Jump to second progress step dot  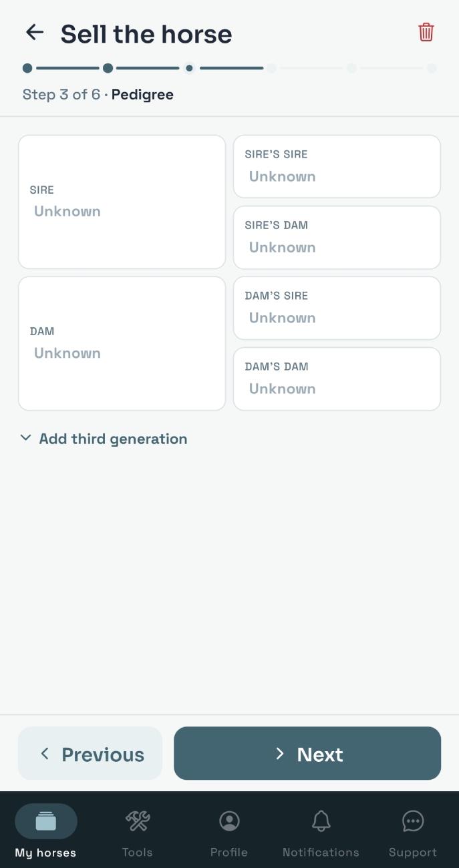108,68
